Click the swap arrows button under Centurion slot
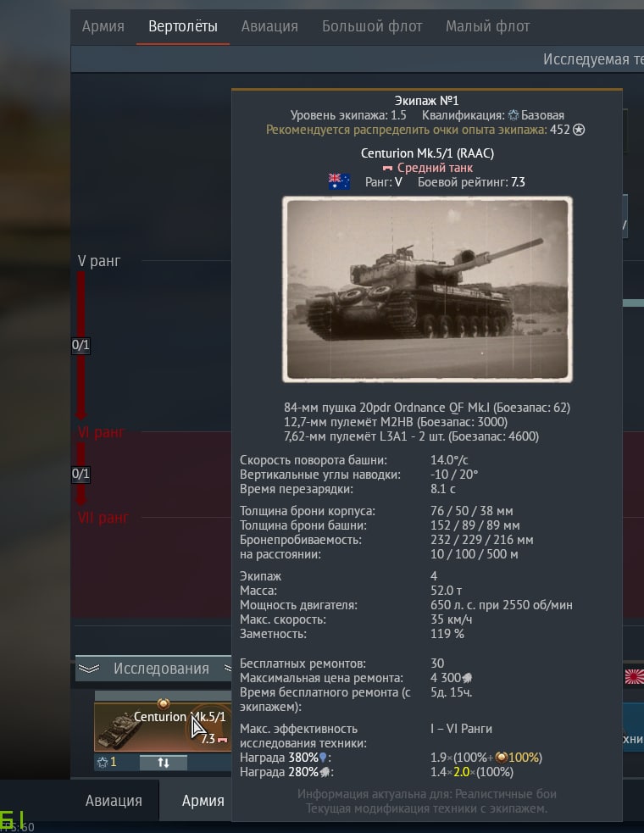Viewport: 644px width, 833px height. click(x=164, y=763)
